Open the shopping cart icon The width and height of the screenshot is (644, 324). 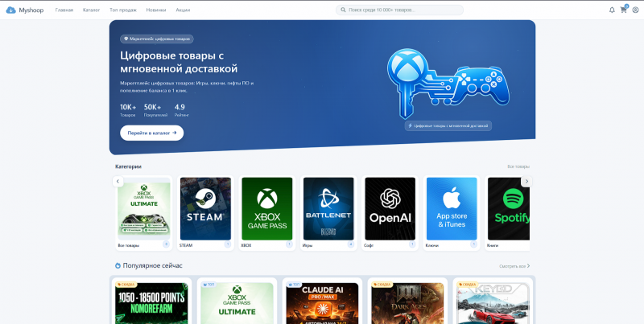click(x=623, y=10)
